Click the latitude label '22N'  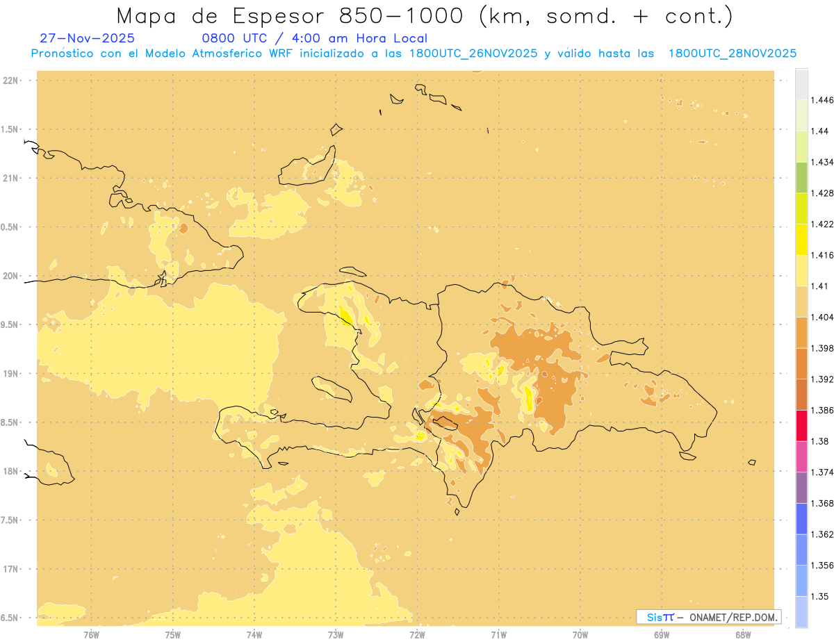click(x=10, y=81)
